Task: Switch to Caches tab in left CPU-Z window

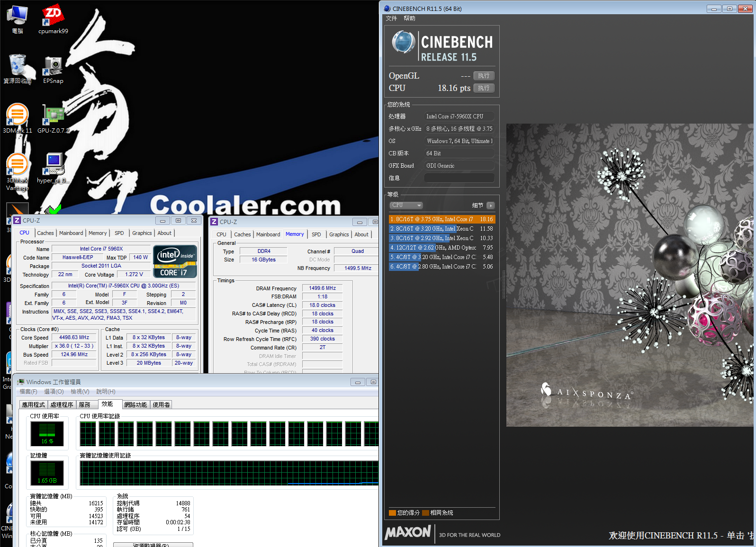Action: click(x=45, y=233)
